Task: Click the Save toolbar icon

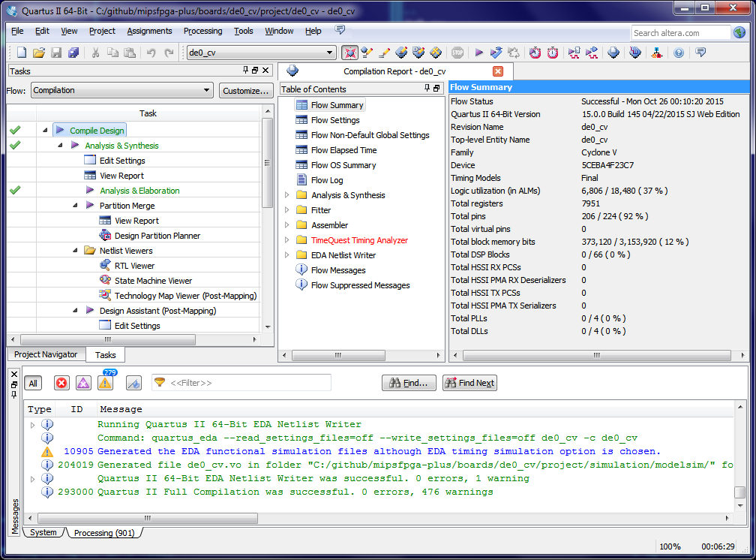Action: tap(56, 53)
